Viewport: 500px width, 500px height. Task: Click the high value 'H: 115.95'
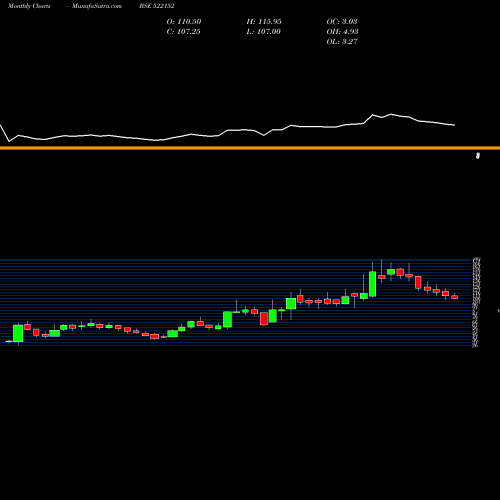click(264, 22)
